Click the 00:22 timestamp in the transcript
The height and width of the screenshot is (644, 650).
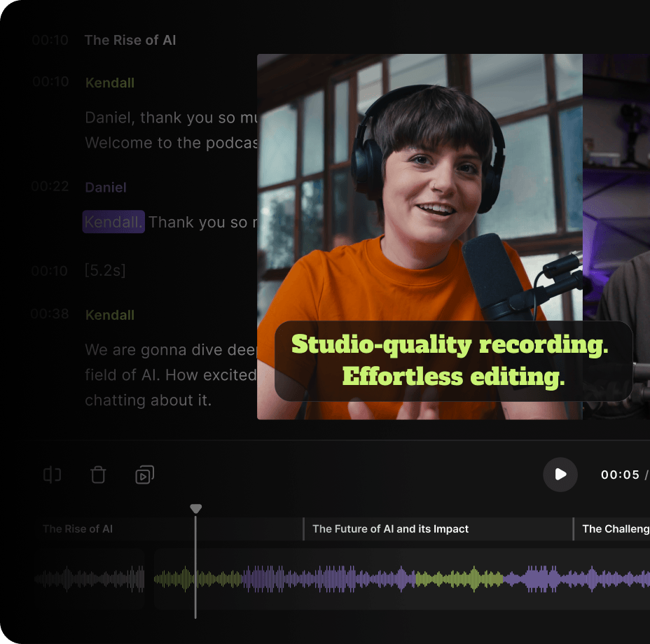[x=50, y=187]
